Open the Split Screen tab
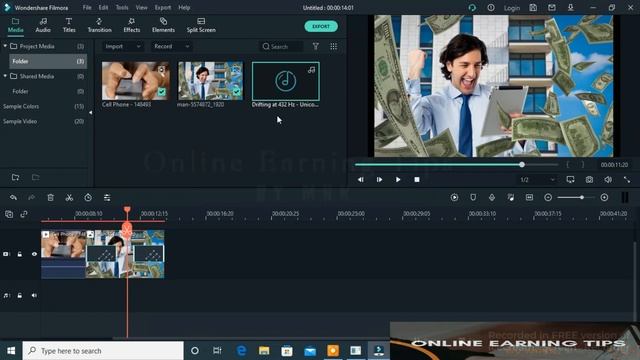The image size is (640, 360). pyautogui.click(x=201, y=25)
